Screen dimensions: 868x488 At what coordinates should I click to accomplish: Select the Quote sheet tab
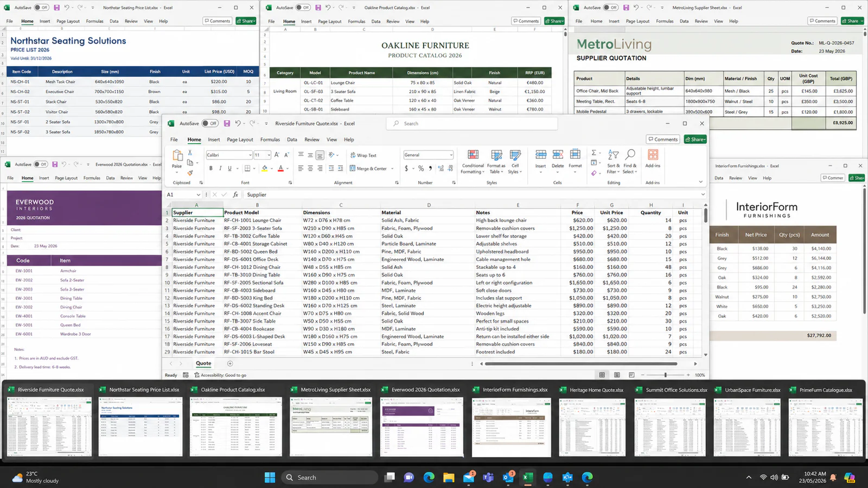pos(203,363)
